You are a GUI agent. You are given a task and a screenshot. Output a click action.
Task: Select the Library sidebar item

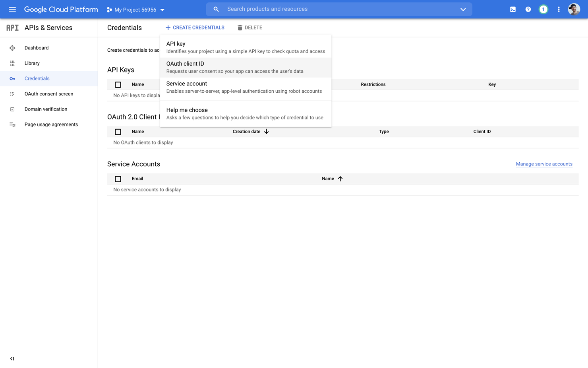(x=32, y=63)
